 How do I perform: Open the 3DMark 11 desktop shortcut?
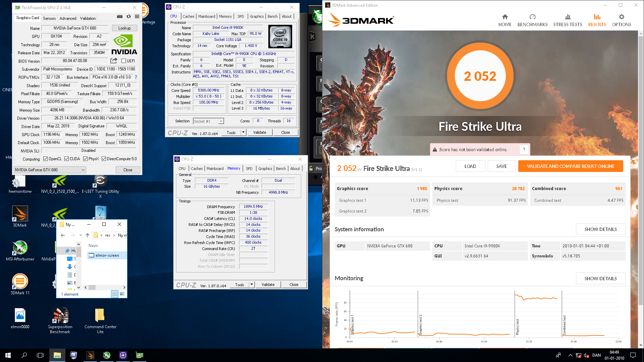20,284
